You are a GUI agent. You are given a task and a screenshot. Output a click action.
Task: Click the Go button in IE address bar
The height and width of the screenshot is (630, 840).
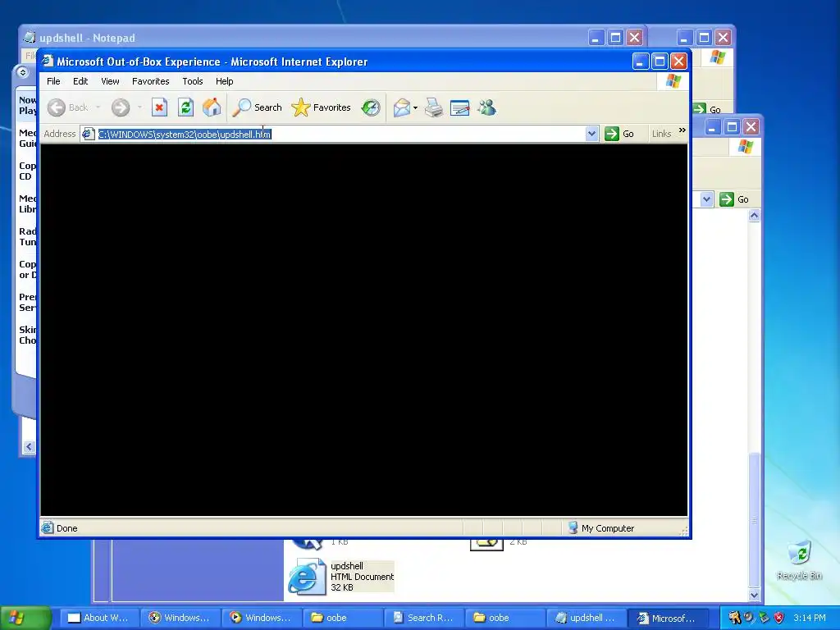[620, 134]
